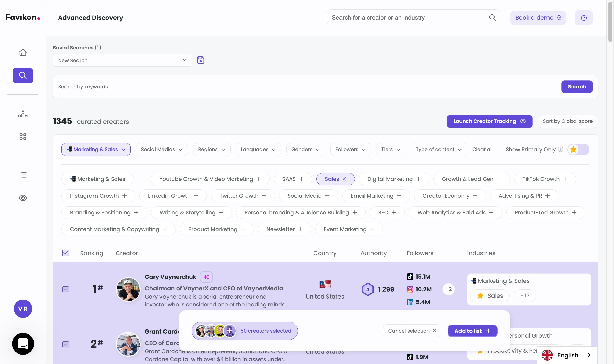Expand the New Search saved searches dropdown
The width and height of the screenshot is (614, 364).
[x=122, y=60]
